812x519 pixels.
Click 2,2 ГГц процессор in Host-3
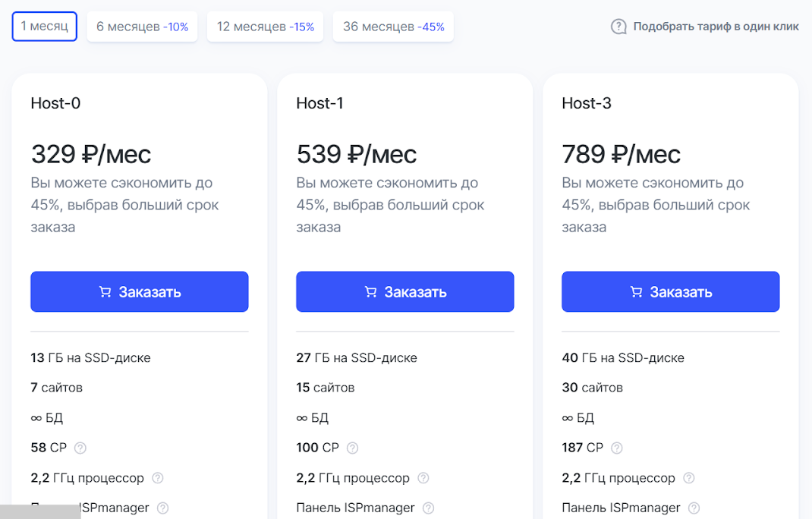pos(618,478)
